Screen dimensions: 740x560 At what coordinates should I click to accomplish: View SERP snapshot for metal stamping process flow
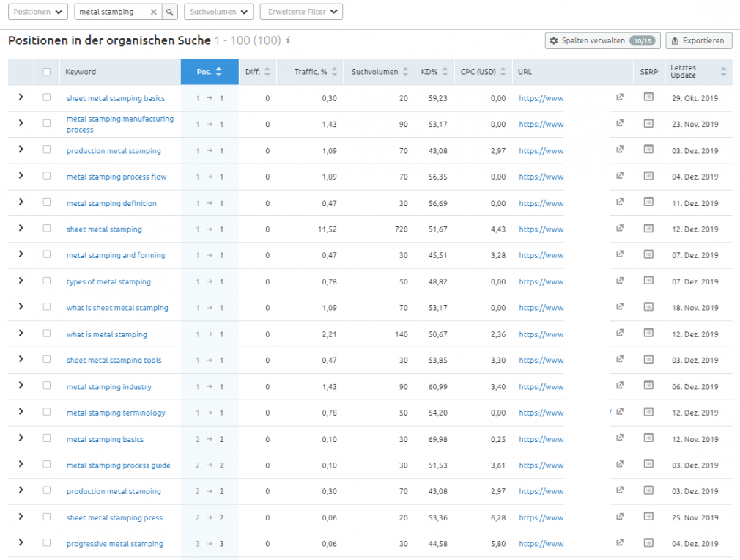[648, 176]
